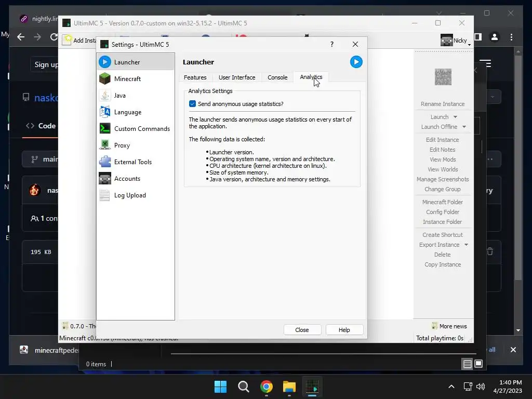Switch File Explorer to large icons view
532x399 pixels.
click(478, 364)
